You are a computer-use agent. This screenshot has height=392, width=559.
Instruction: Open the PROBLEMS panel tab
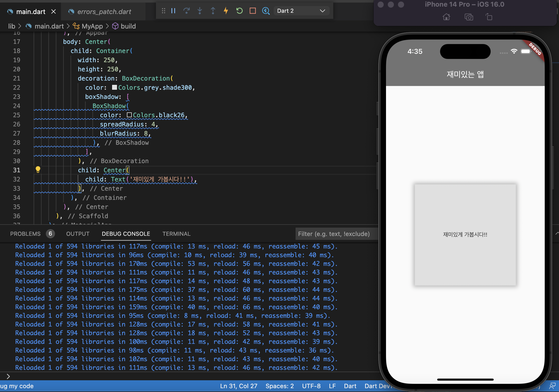[25, 234]
